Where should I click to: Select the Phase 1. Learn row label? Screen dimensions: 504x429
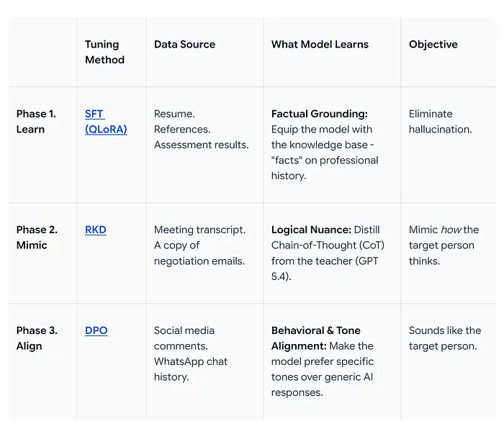36,122
